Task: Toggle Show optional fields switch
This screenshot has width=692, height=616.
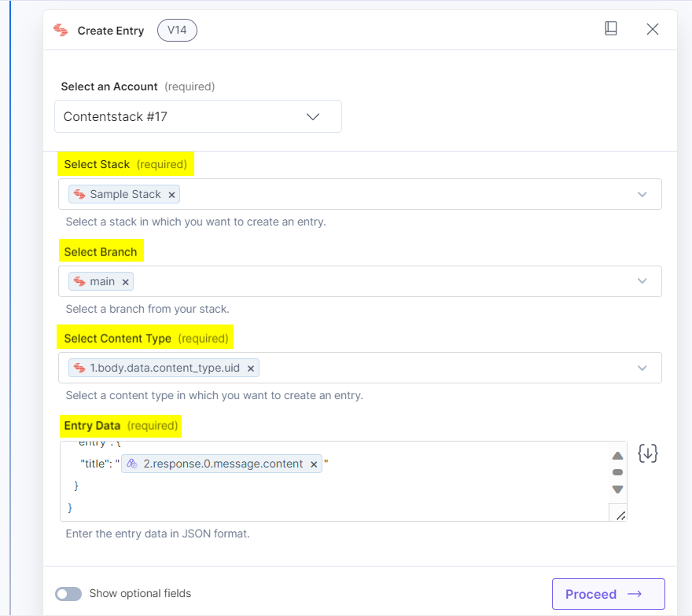Action: 68,594
